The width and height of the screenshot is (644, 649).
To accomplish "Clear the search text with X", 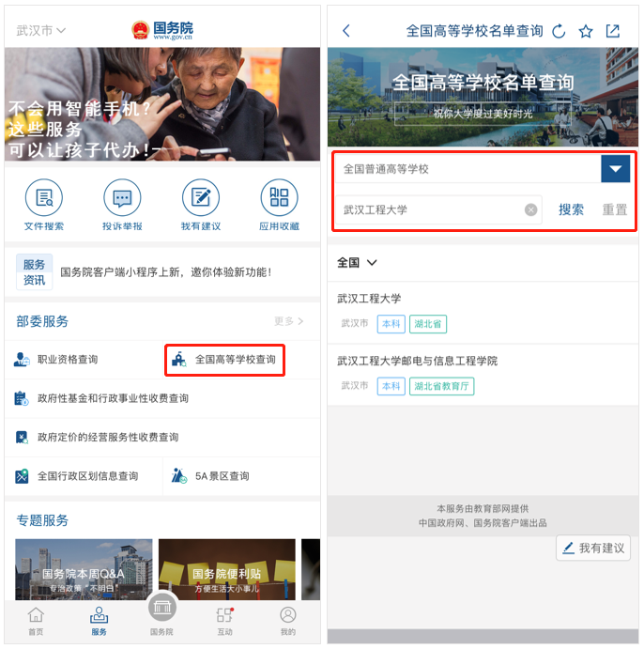I will (531, 209).
